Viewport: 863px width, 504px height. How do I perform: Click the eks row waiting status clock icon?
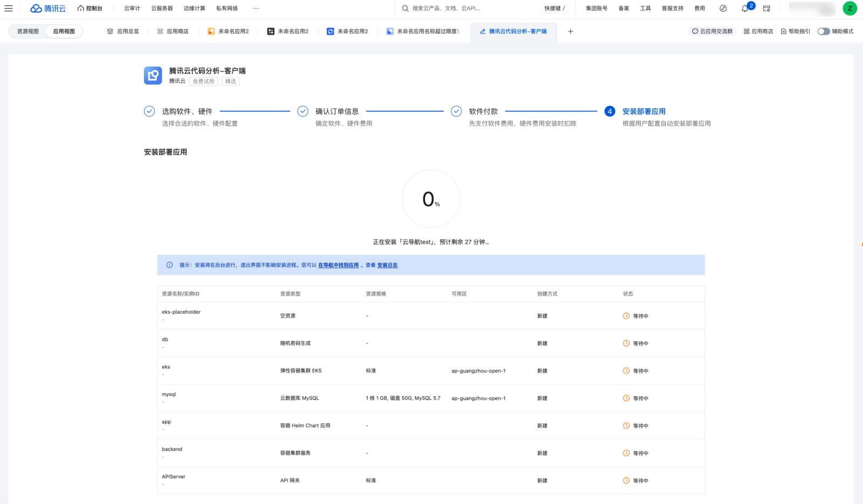(626, 371)
